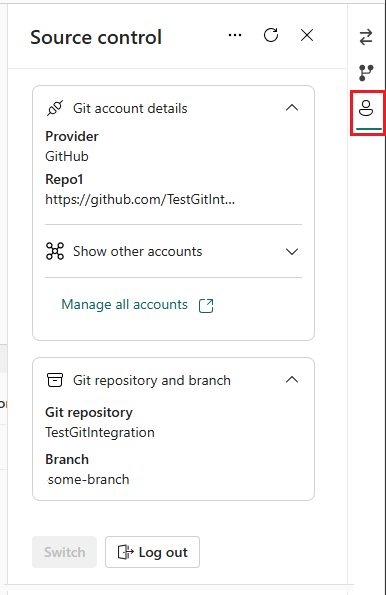Image resolution: width=386 pixels, height=595 pixels.
Task: Close the Source control panel
Action: pyautogui.click(x=307, y=35)
